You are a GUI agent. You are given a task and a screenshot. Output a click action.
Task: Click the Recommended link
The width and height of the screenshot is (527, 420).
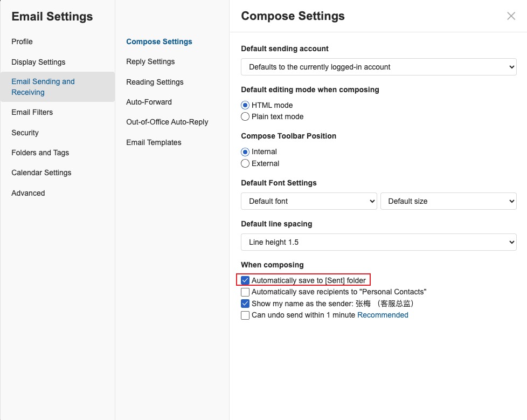383,315
